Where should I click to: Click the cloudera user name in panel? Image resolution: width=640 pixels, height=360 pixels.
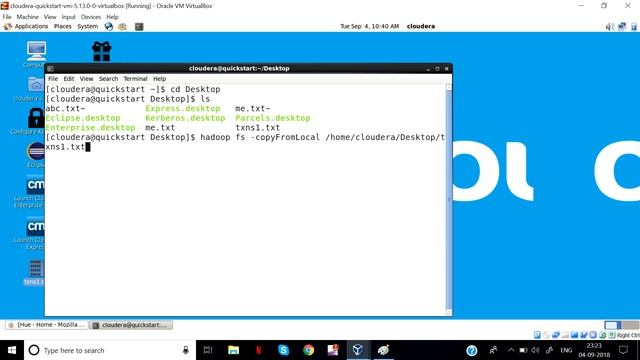click(x=421, y=27)
